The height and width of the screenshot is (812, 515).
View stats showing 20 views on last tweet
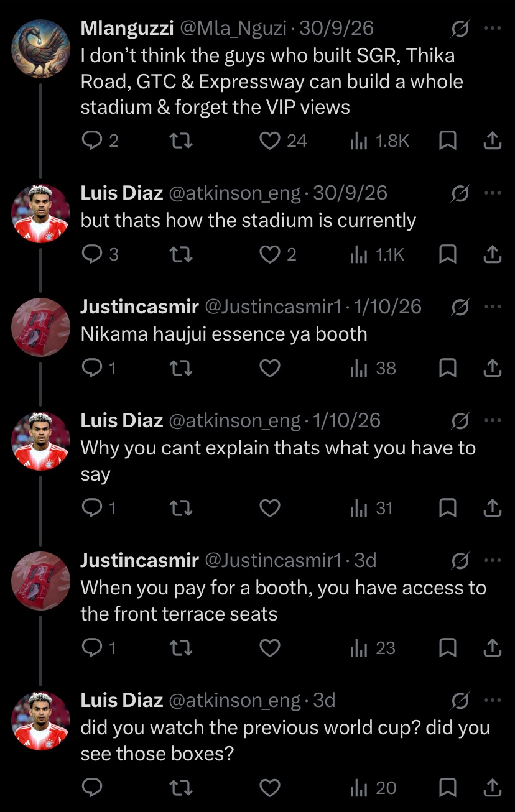point(373,788)
